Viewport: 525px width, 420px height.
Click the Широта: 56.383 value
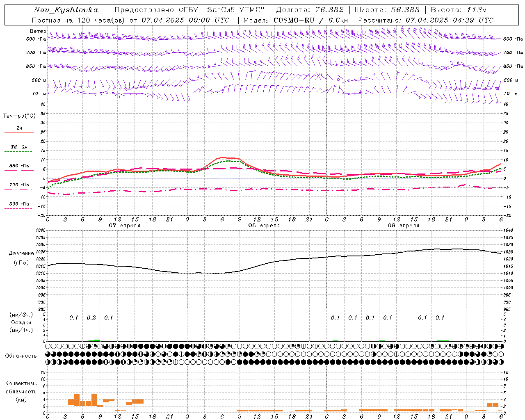point(387,10)
